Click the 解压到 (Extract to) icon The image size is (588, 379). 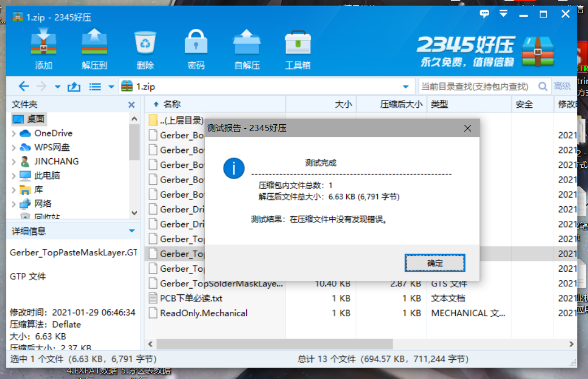point(94,49)
